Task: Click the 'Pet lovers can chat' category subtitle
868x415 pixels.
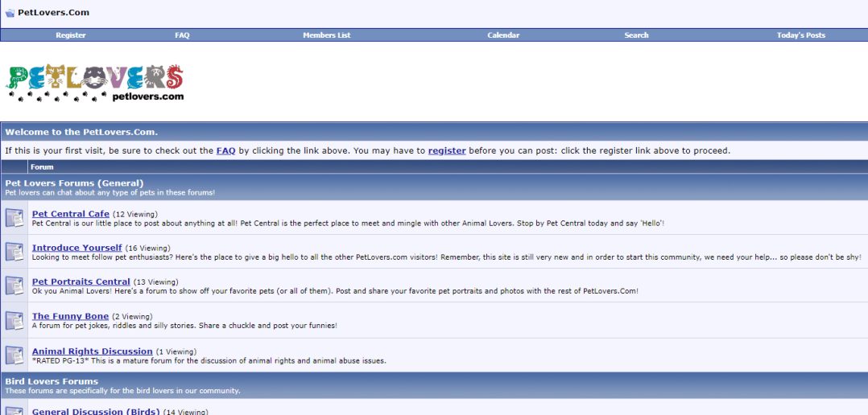Action: coord(110,193)
